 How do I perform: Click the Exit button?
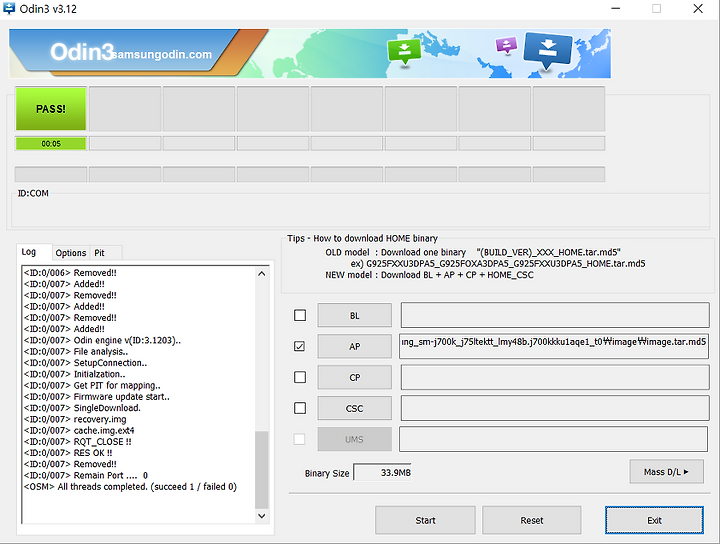654,520
